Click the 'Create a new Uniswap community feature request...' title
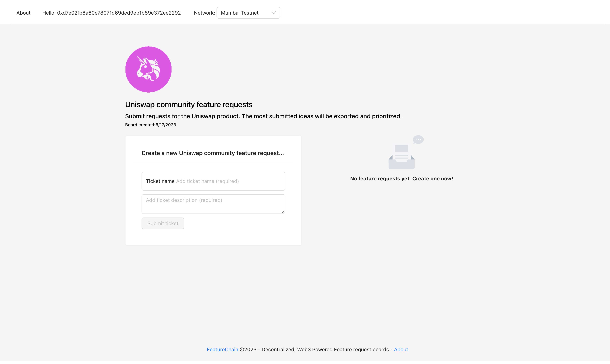This screenshot has height=364, width=610. pos(213,153)
